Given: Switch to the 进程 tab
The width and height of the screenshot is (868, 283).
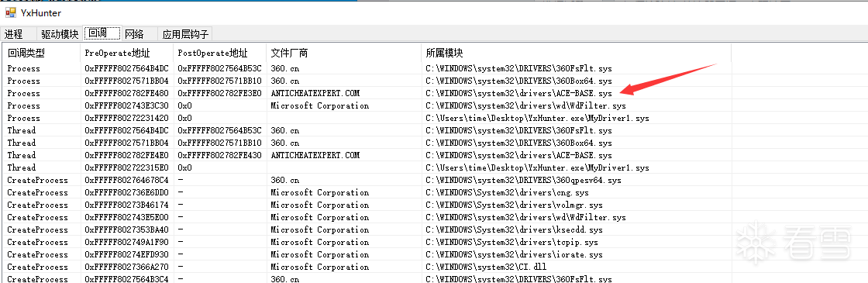Looking at the screenshot, I should pyautogui.click(x=14, y=34).
